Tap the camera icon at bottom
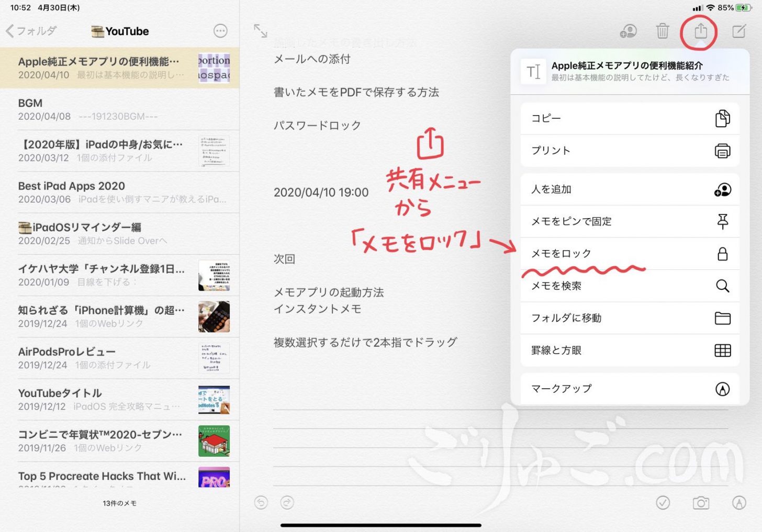The image size is (762, 532). pyautogui.click(x=700, y=503)
